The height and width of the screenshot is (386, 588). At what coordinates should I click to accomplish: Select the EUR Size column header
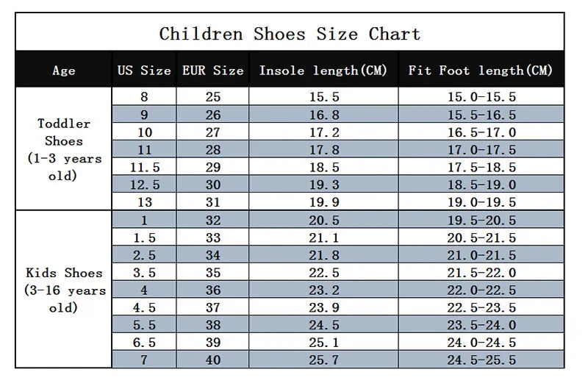pyautogui.click(x=212, y=71)
